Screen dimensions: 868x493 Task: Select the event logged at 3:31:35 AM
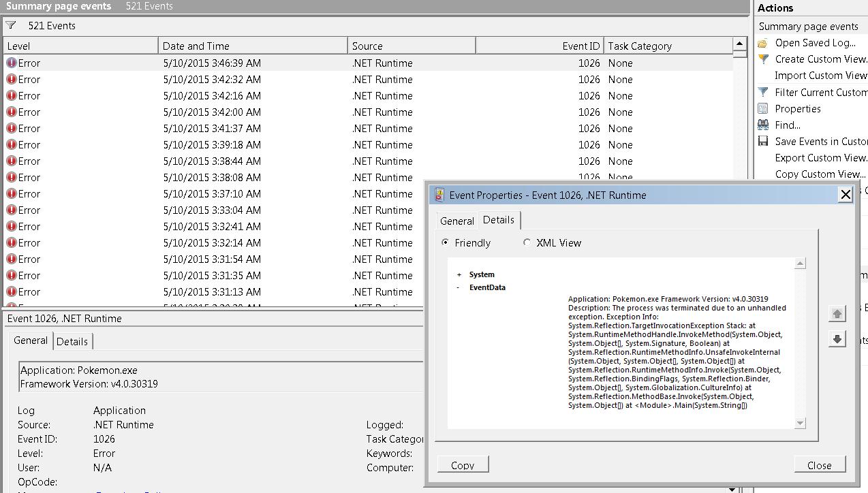214,275
